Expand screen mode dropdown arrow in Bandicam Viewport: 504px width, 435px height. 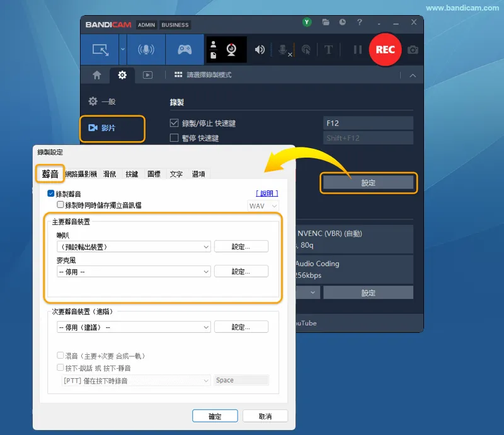tap(123, 50)
